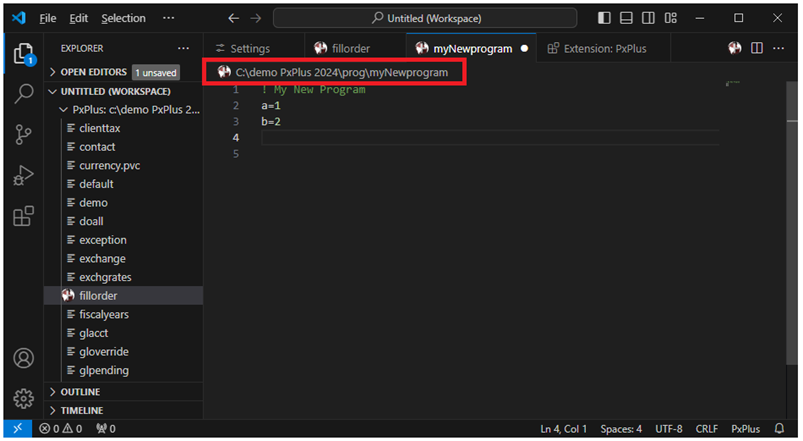Open the Manage gear menu
Screen dimensions: 803x441
[x=22, y=397]
